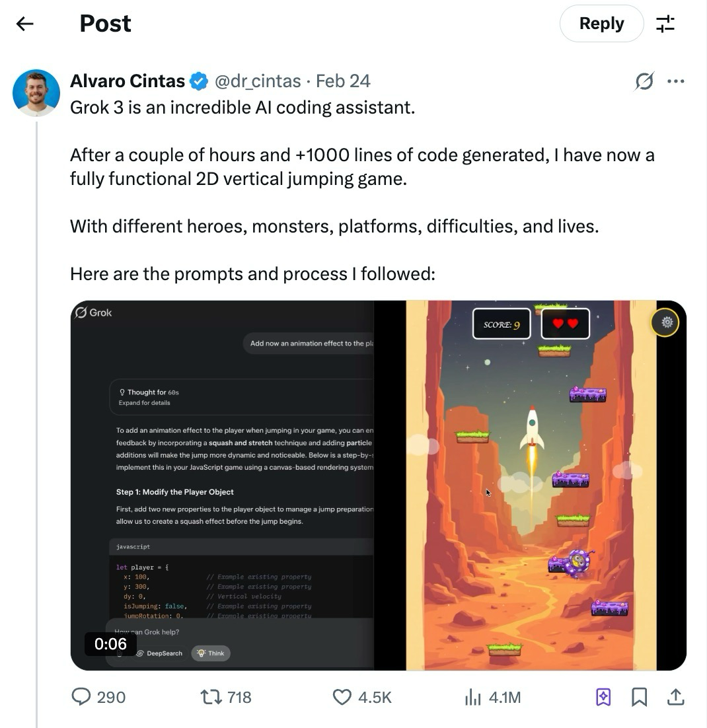Open reply sorting filter icon
Screen dimensions: 707x728
click(x=665, y=24)
